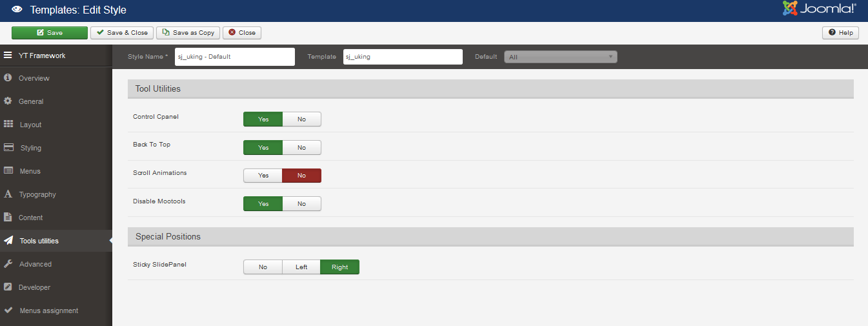Image resolution: width=868 pixels, height=326 pixels.
Task: Click the Typography letter icon
Action: (8, 194)
